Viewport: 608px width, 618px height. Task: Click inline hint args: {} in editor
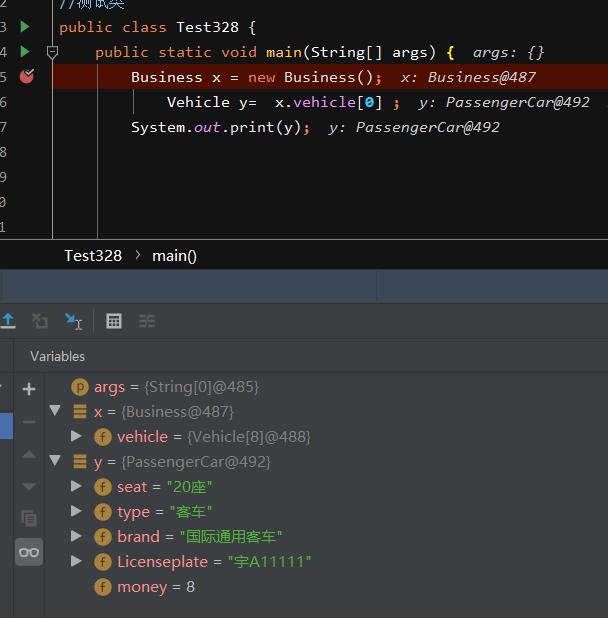[508, 52]
